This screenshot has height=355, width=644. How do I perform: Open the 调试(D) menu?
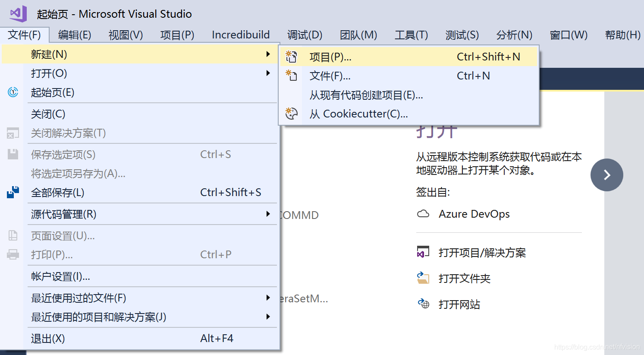pyautogui.click(x=305, y=35)
